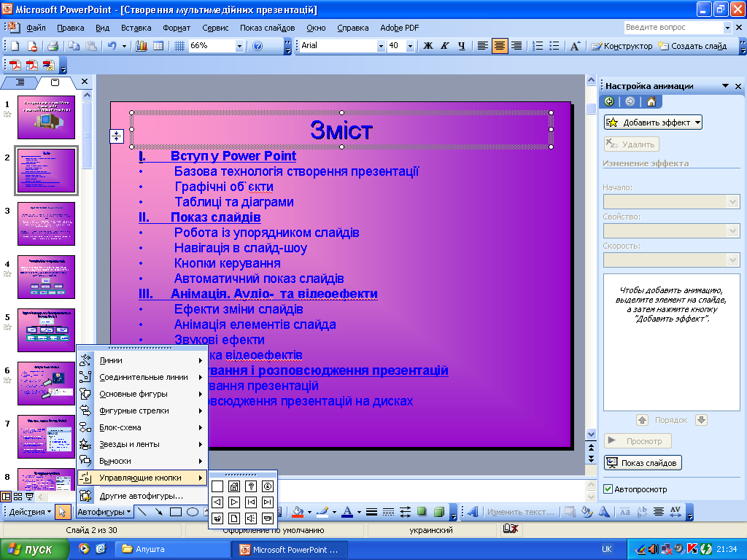Viewport: 747px width, 560px height.
Task: Open Microsoft Office help with the question-mark icon
Action: pyautogui.click(x=258, y=46)
